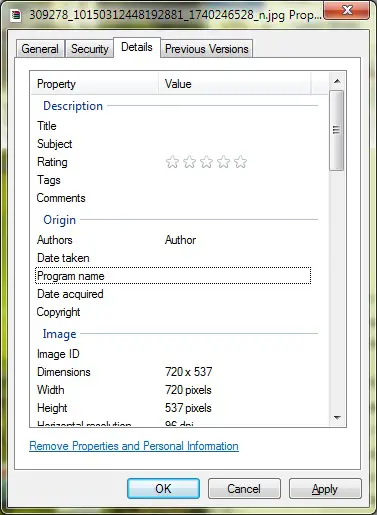This screenshot has height=515, width=377.
Task: Set rating to two stars
Action: pyautogui.click(x=189, y=162)
